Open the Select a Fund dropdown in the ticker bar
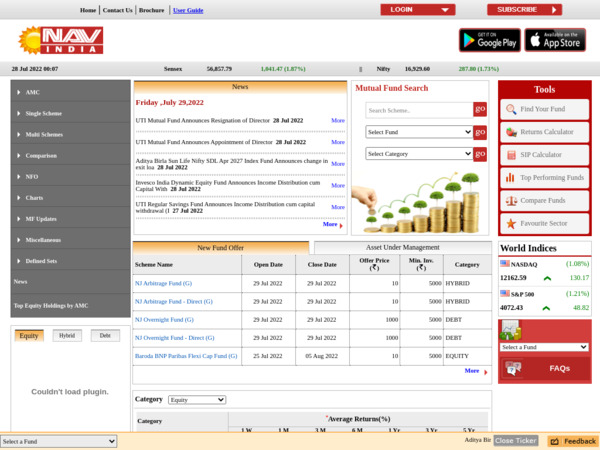The image size is (600, 450). [59, 441]
